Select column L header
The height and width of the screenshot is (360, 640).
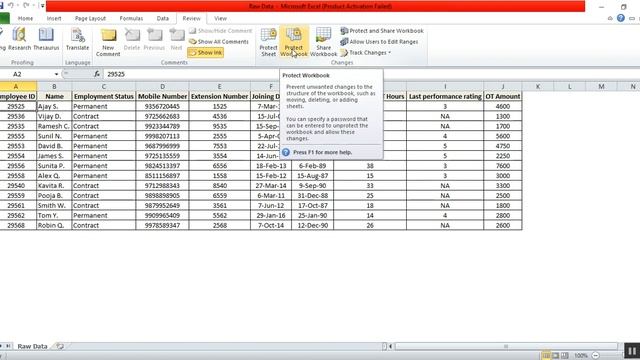[x=569, y=87]
